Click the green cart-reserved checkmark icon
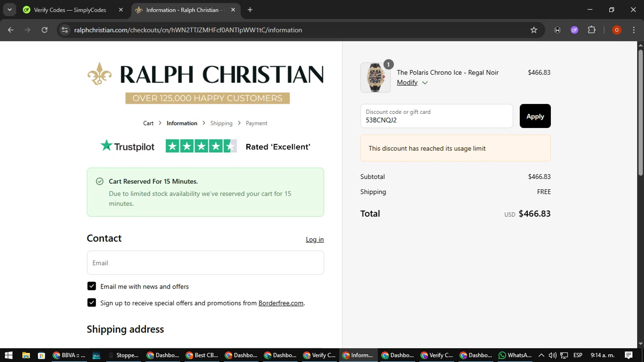Screen dimensions: 644x362 click(x=100, y=182)
